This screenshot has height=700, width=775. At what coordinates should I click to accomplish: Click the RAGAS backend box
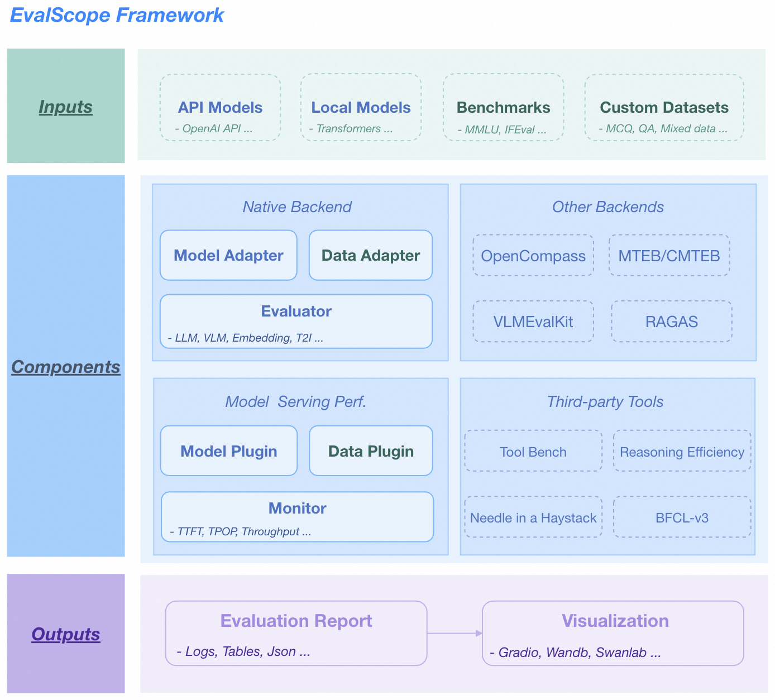tap(672, 322)
